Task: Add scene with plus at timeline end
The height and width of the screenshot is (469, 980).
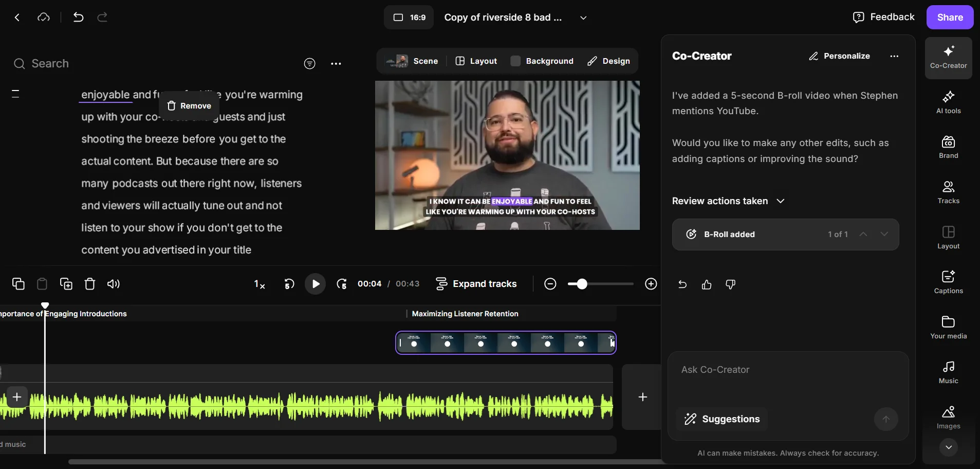Action: (642, 397)
